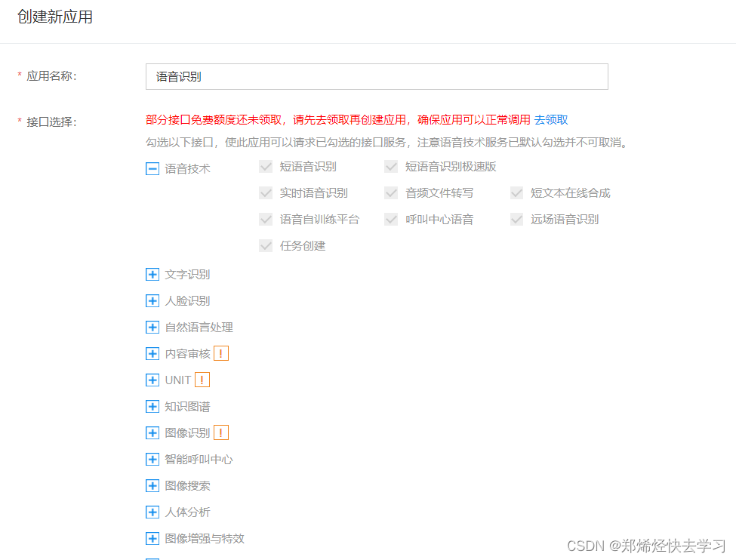Click the 任务创建 label text
The height and width of the screenshot is (560, 736).
302,246
